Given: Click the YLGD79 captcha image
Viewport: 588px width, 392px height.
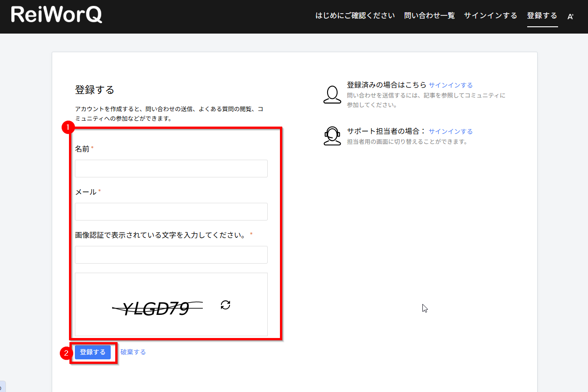Looking at the screenshot, I should (157, 309).
